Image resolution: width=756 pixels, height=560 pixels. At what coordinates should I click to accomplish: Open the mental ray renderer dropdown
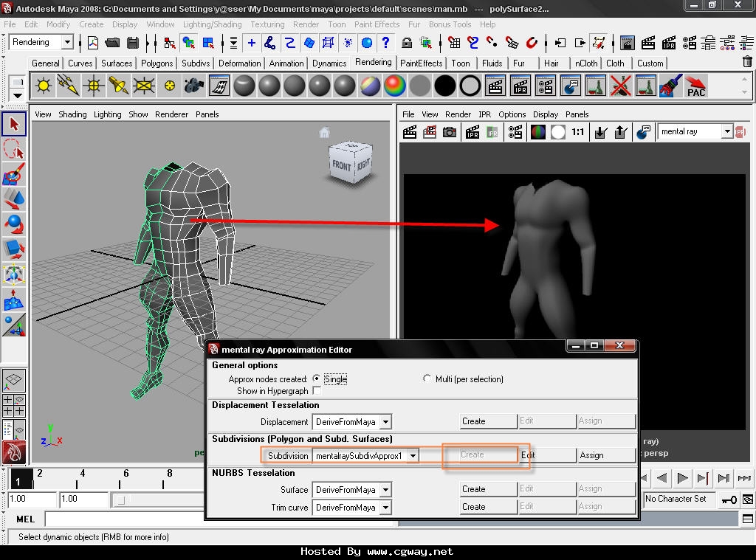pos(727,131)
